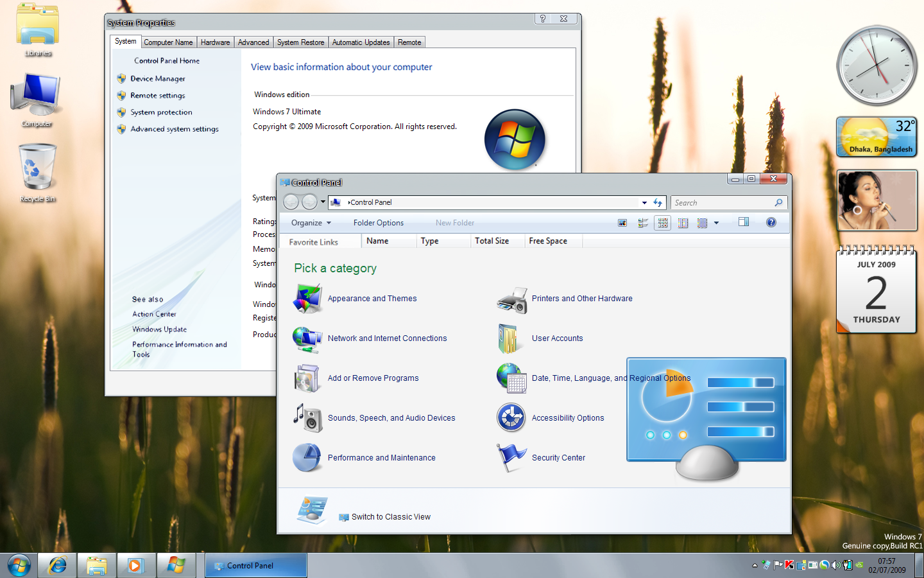This screenshot has height=578, width=924.
Task: Switch to the Remote tab
Action: [x=409, y=42]
